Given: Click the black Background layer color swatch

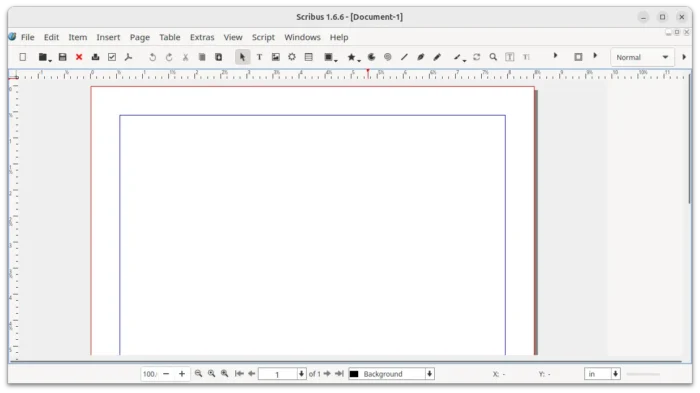Looking at the screenshot, I should 354,374.
